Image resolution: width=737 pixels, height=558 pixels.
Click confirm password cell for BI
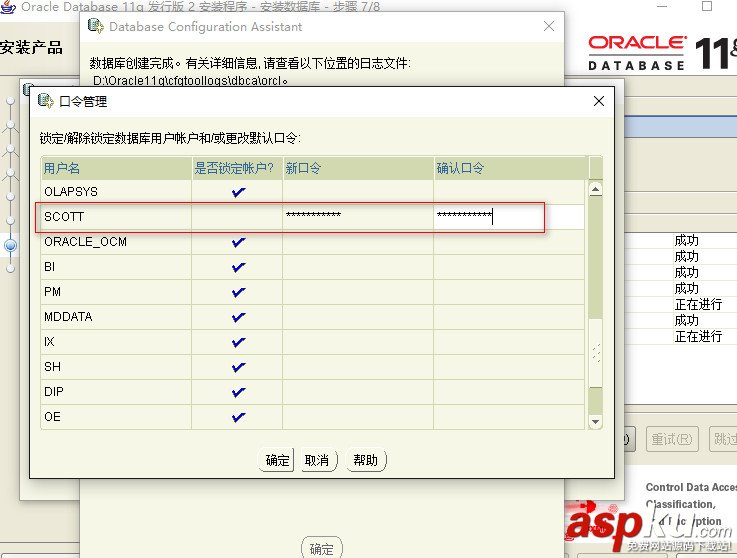509,267
